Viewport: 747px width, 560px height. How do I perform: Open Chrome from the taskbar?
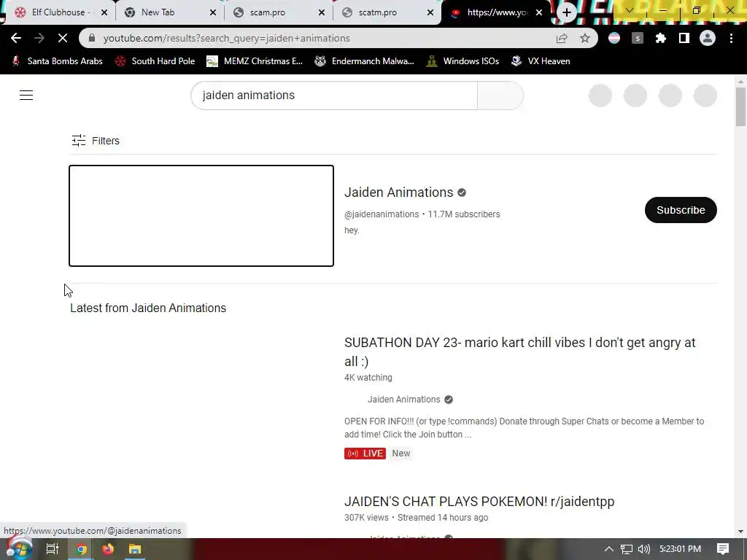click(81, 549)
